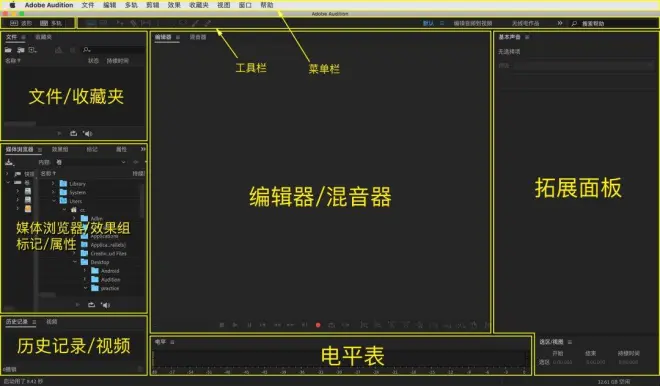Toggle loop playback in editor transport
The image size is (660, 386).
tap(332, 325)
